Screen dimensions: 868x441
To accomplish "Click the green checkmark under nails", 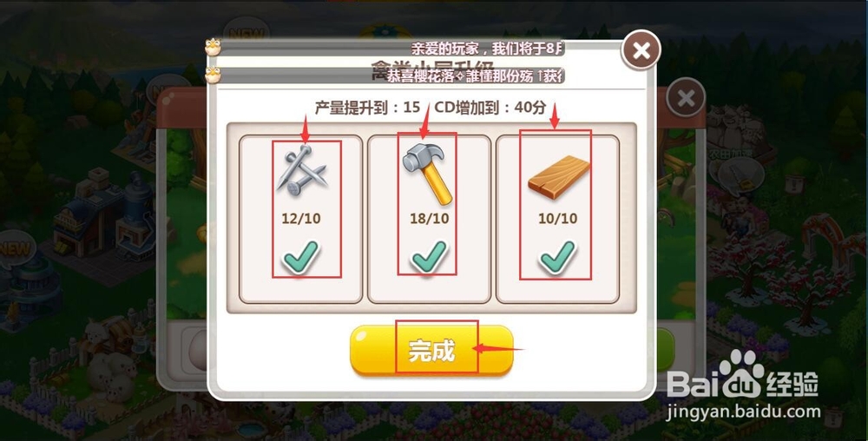I will point(300,258).
